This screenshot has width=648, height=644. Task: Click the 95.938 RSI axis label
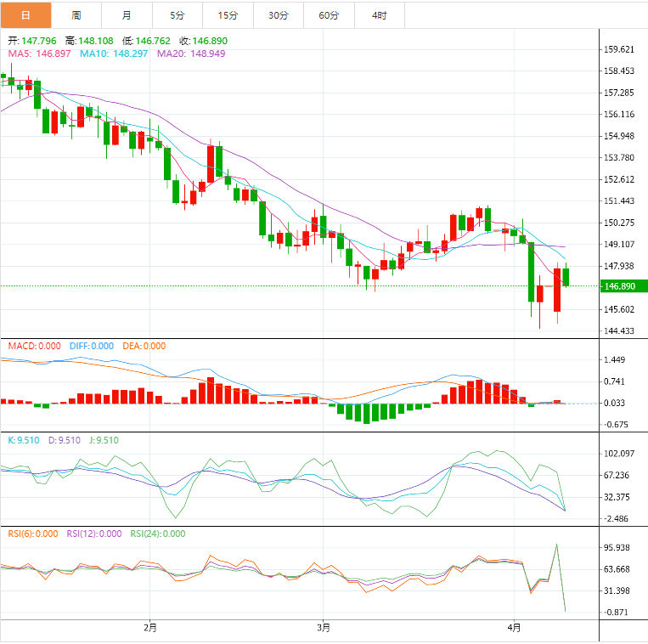(617, 547)
